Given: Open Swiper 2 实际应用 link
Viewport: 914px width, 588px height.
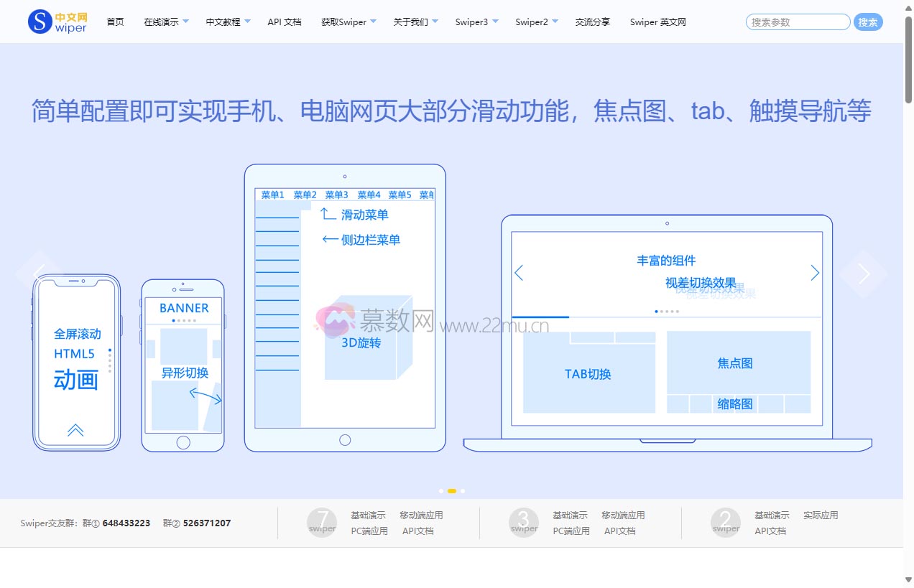Looking at the screenshot, I should pos(821,515).
